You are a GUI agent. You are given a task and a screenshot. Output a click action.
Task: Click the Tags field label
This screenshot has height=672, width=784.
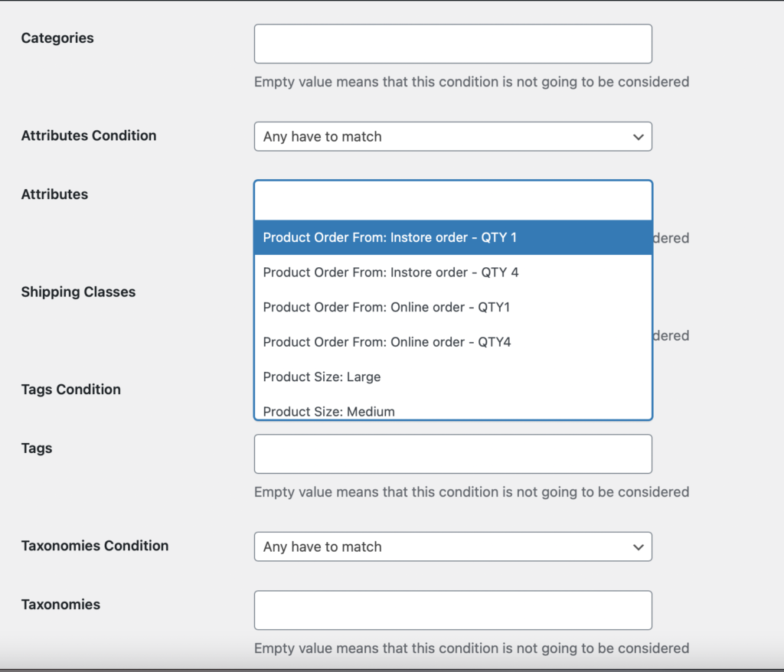coord(37,449)
